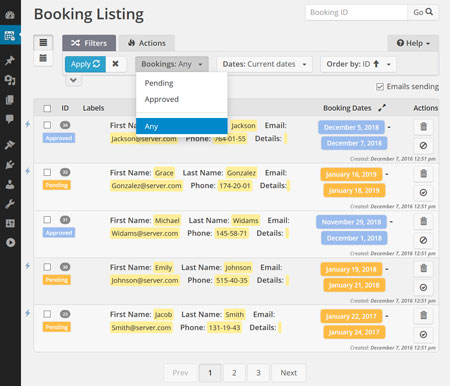Check the Michael Widams row checkbox
The image size is (450, 386).
point(47,220)
